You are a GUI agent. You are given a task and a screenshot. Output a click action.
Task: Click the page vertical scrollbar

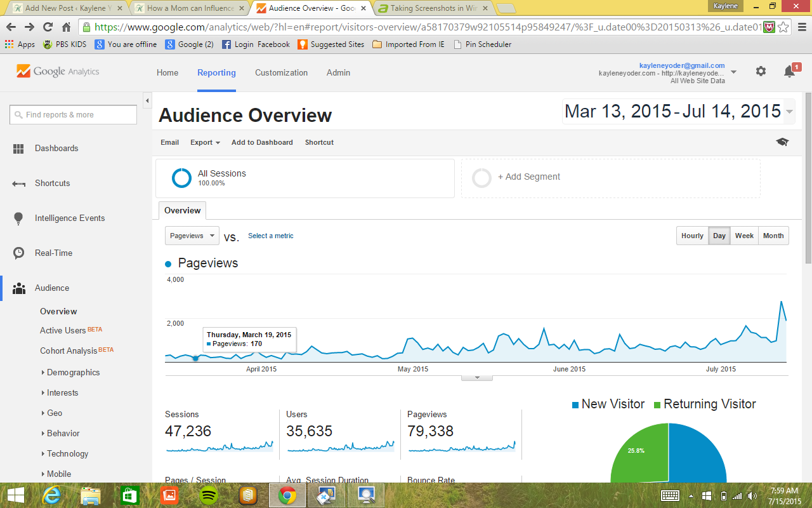808,178
